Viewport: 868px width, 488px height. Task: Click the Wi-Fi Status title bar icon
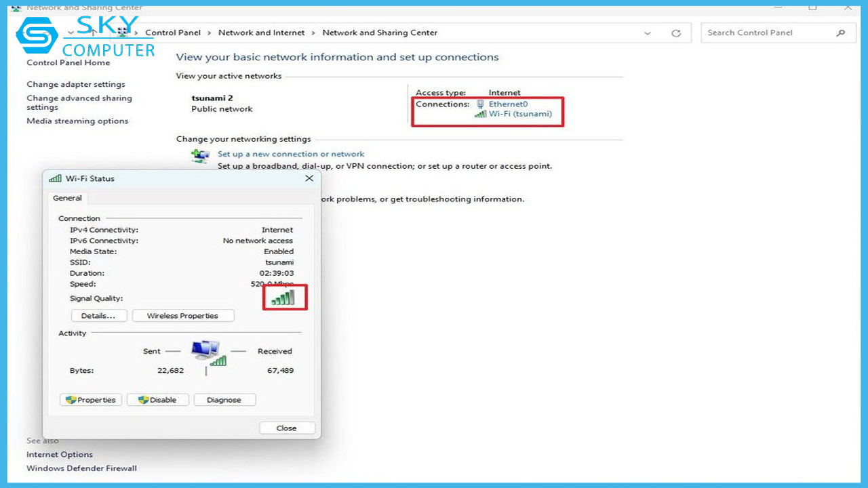pos(55,179)
